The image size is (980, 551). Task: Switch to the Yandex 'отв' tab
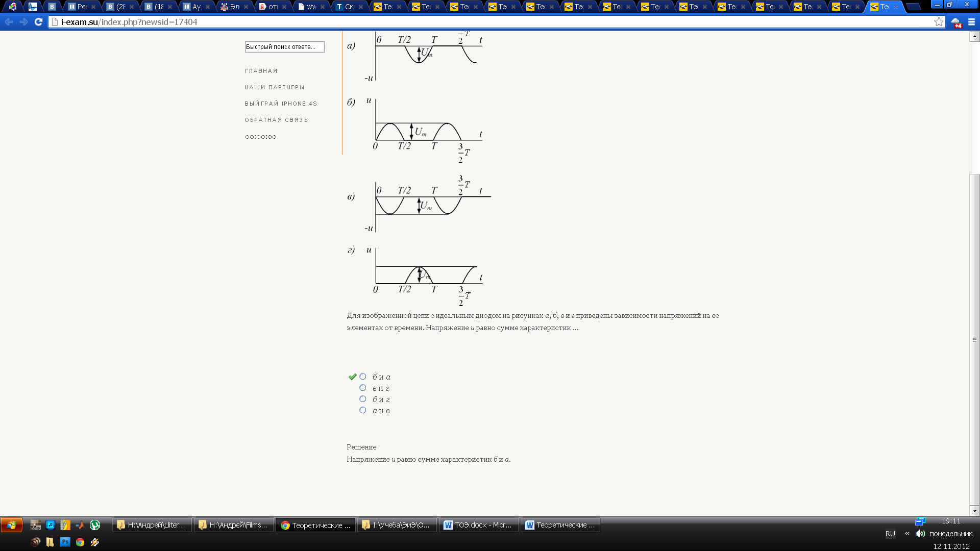click(272, 7)
